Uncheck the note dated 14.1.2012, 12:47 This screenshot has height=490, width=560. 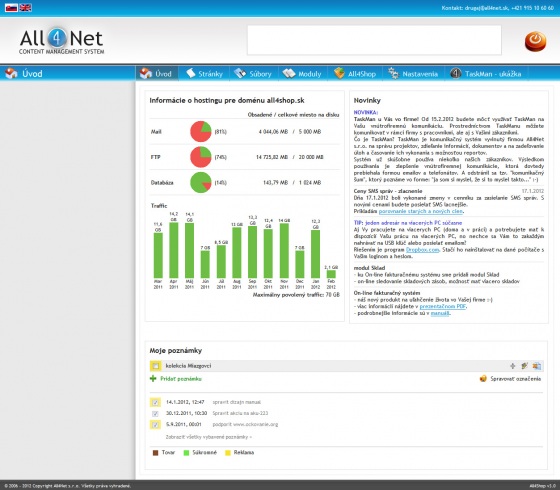155,402
